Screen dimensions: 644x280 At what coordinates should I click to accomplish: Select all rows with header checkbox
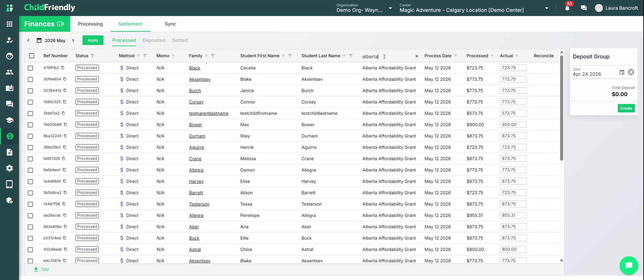coord(32,56)
